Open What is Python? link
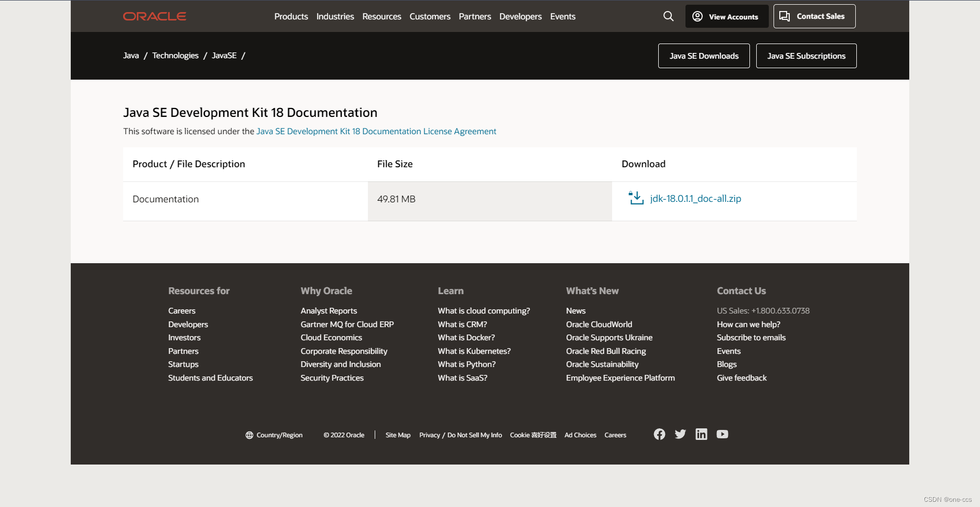 click(466, 364)
